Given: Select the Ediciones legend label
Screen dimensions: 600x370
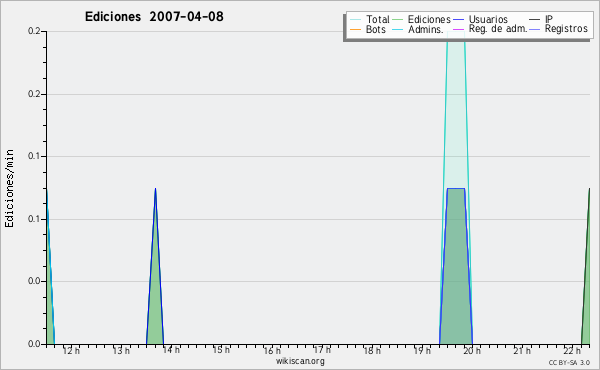Looking at the screenshot, I should click(x=429, y=19).
